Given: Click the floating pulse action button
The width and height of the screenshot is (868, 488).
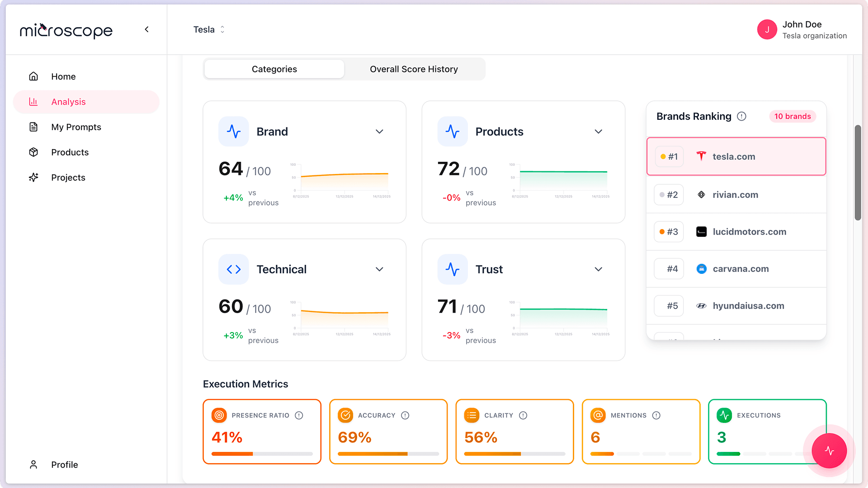Looking at the screenshot, I should pyautogui.click(x=829, y=450).
